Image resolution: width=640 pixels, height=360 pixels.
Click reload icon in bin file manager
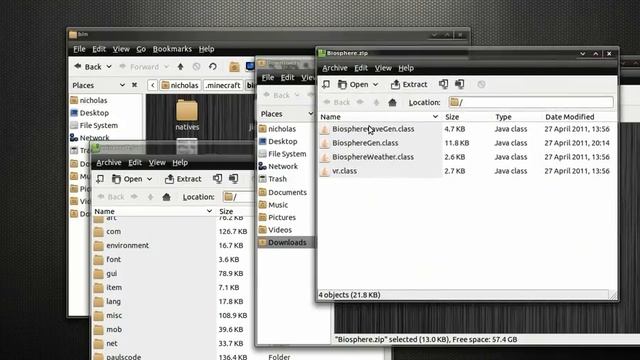(x=213, y=67)
